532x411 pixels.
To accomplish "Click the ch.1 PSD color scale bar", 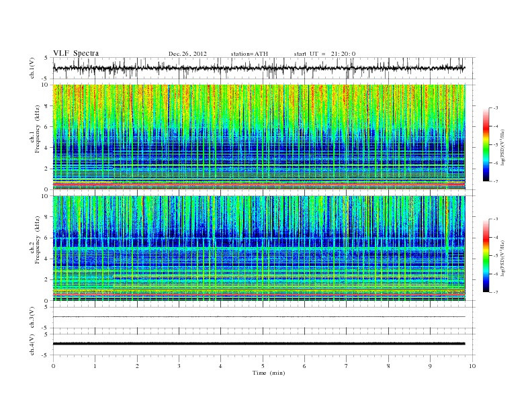I will point(486,145).
